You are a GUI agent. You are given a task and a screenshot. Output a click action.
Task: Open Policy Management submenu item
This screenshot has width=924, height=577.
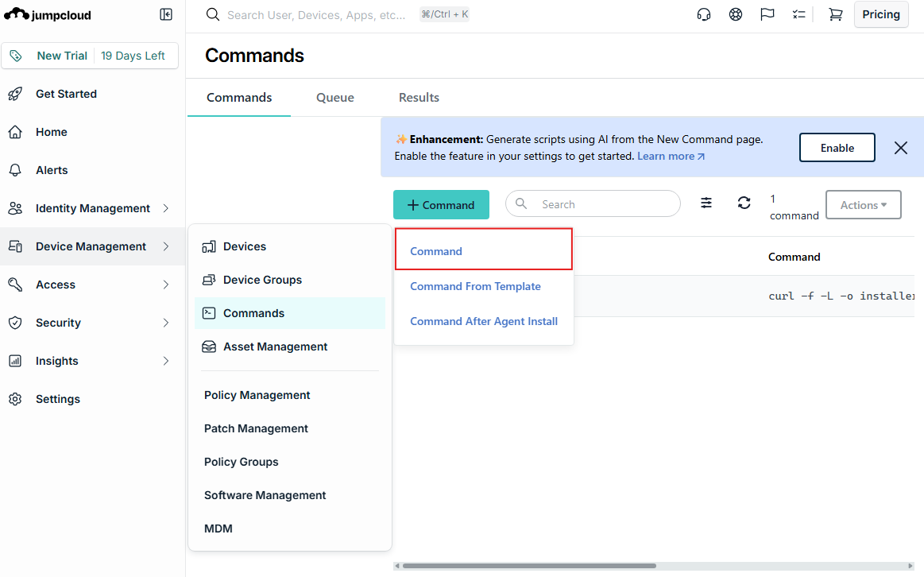point(257,395)
